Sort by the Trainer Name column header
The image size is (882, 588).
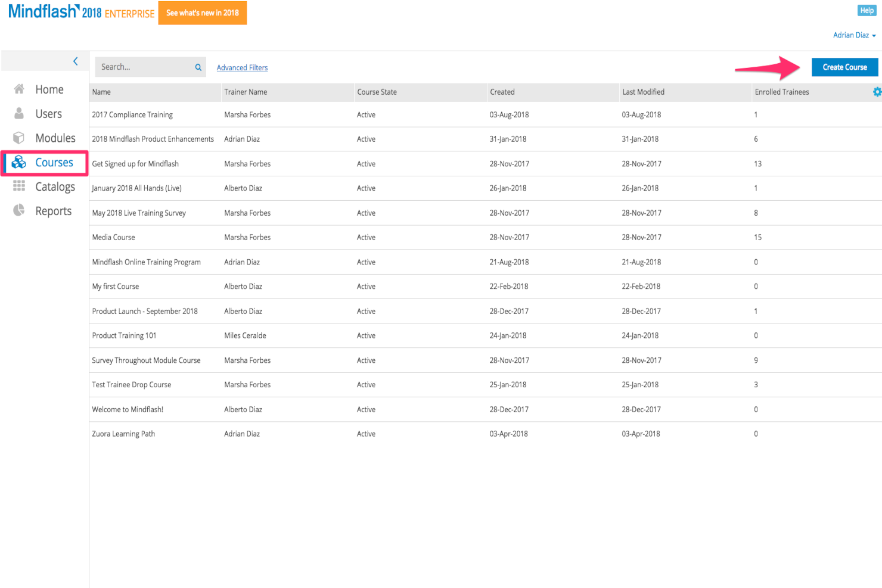coord(246,92)
